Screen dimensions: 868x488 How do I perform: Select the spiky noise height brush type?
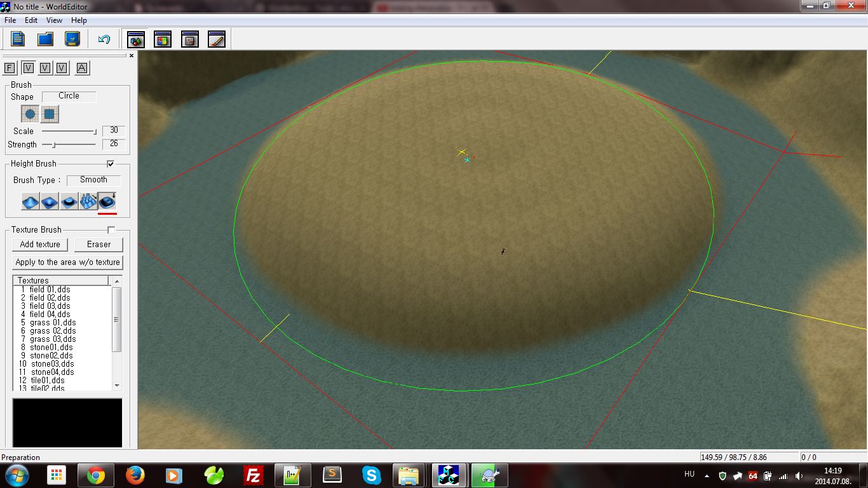pyautogui.click(x=88, y=201)
